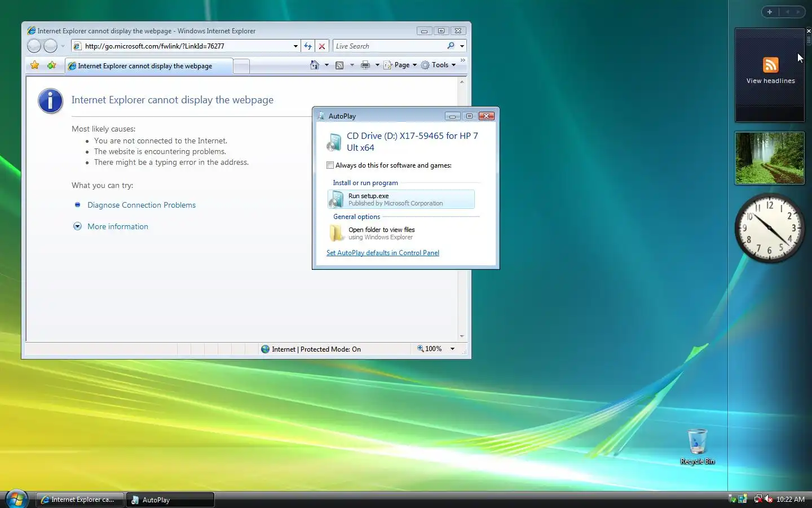Choose Run setup.exe in AutoPlay
The width and height of the screenshot is (812, 508).
[401, 199]
